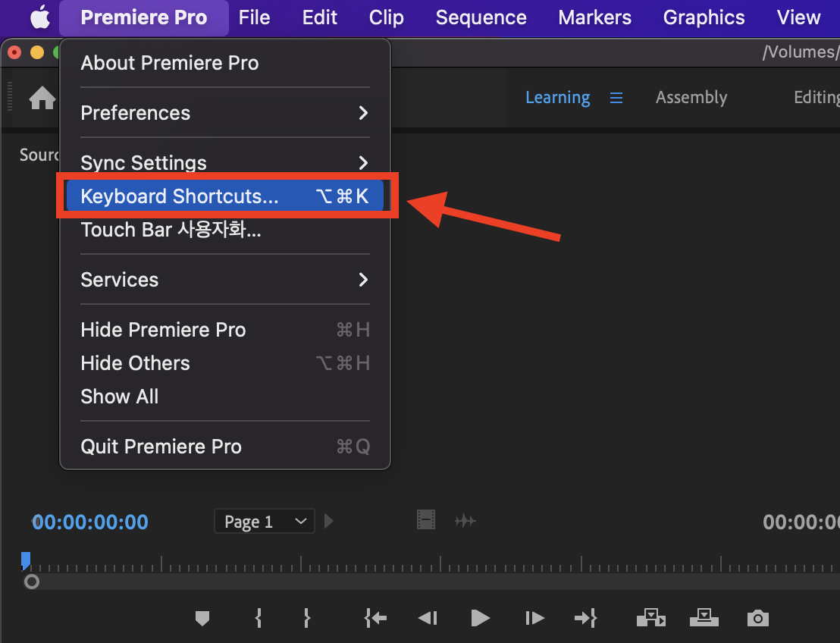Click the blue 00:00:00:00 timecode
This screenshot has height=643, width=840.
pyautogui.click(x=90, y=522)
